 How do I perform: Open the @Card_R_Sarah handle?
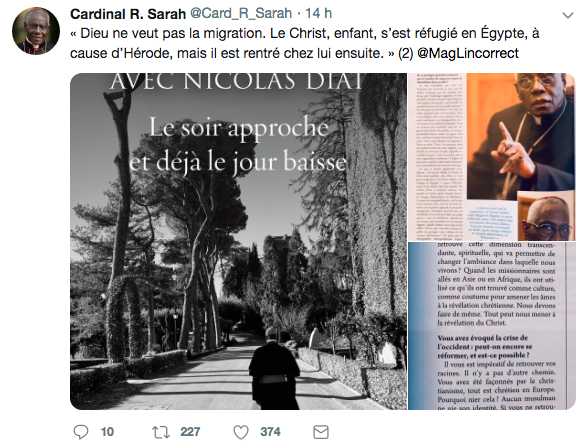(x=241, y=13)
